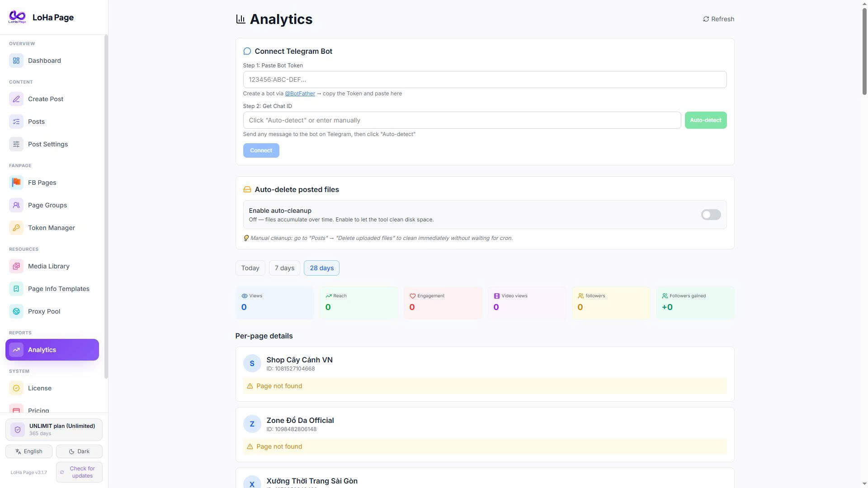Toggle the Enable auto-cleanup switch
Viewport: 868px width, 488px height.
click(711, 215)
